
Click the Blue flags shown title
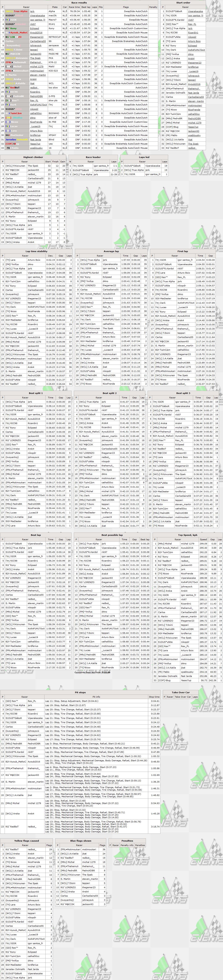pyautogui.click(x=81, y=841)
